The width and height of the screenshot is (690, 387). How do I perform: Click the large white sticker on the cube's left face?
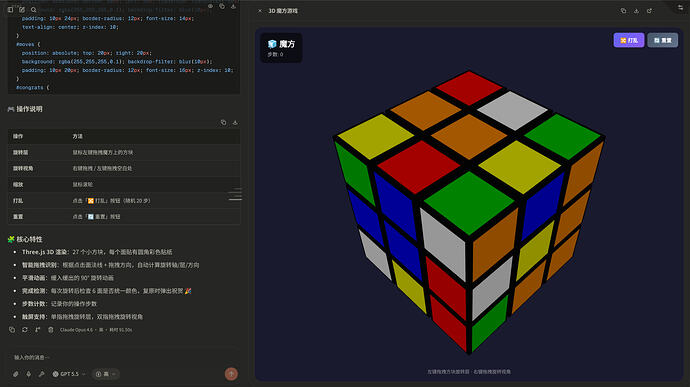pyautogui.click(x=443, y=244)
